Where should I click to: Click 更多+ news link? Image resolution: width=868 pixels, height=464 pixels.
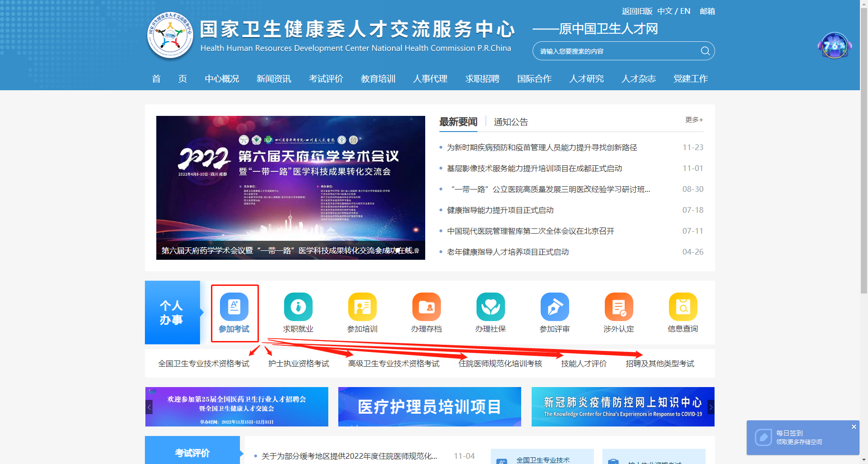coord(694,120)
